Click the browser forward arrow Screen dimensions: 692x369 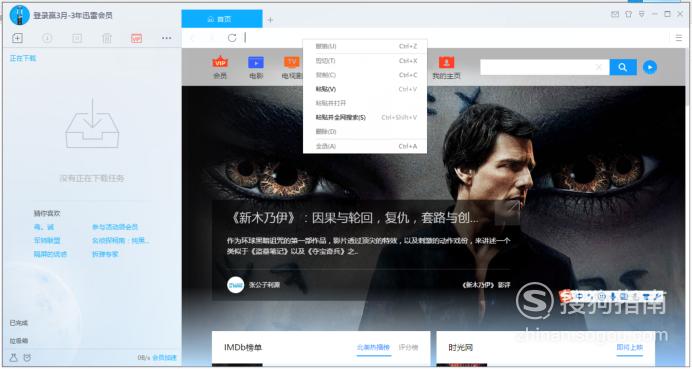pyautogui.click(x=212, y=38)
